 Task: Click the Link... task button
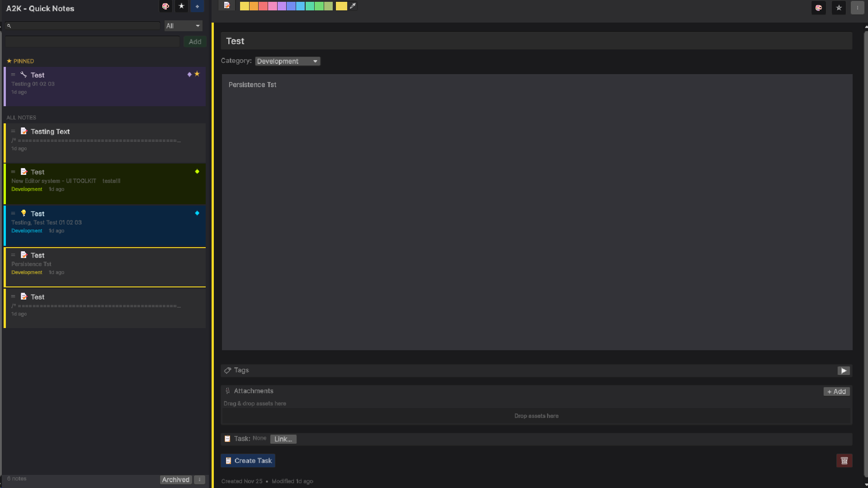(x=283, y=439)
